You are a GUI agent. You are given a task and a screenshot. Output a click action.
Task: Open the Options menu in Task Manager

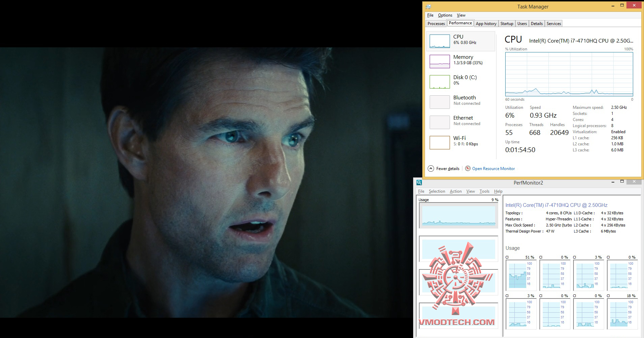[x=445, y=15]
